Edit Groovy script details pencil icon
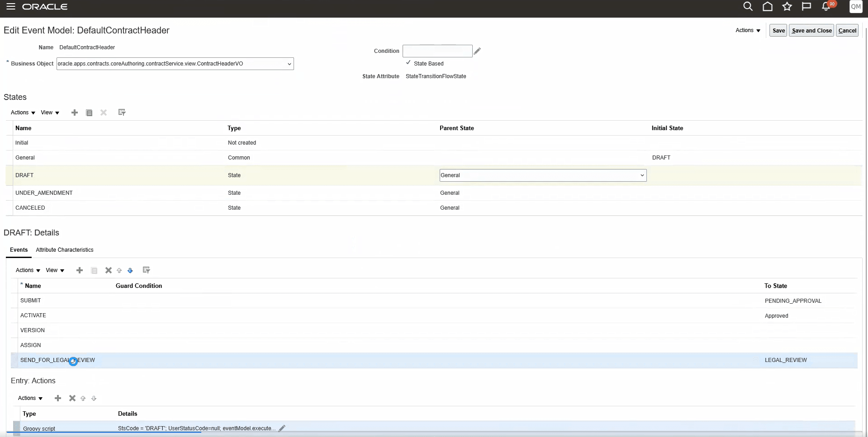This screenshot has height=437, width=868. [x=282, y=428]
